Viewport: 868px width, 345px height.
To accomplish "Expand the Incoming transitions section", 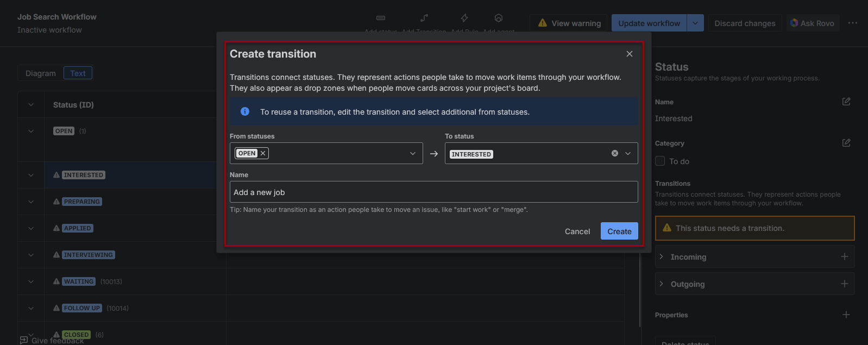I will tap(661, 256).
